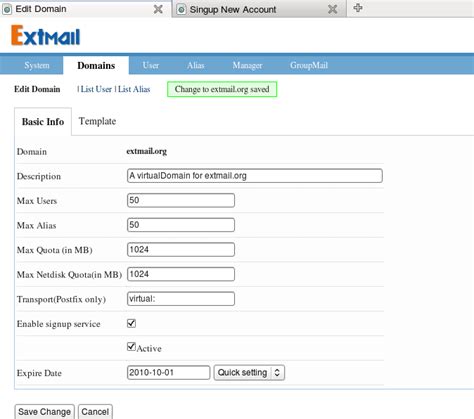Toggle the Enable signup service checkbox
Image resolution: width=474 pixels, height=419 pixels.
tap(131, 323)
